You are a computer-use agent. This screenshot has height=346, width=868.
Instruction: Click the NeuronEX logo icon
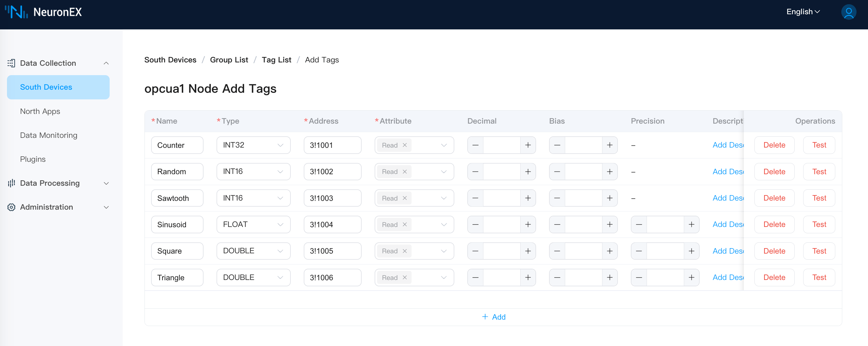pos(16,12)
